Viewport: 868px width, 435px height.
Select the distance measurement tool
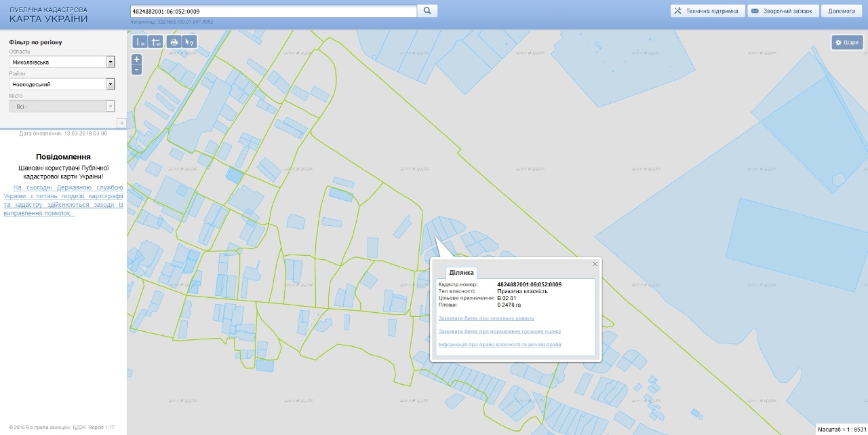click(140, 42)
